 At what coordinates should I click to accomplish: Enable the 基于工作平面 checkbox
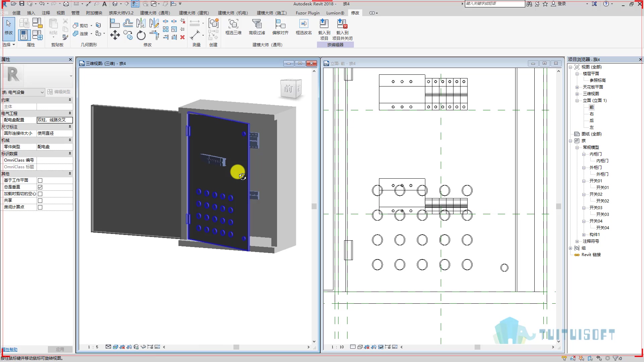(x=40, y=180)
